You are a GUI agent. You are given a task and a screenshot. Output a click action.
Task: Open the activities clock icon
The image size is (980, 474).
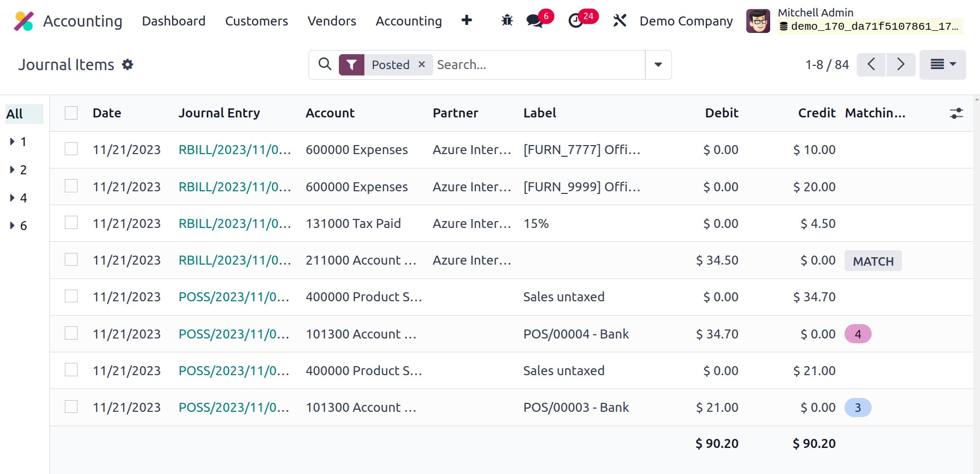pyautogui.click(x=576, y=21)
